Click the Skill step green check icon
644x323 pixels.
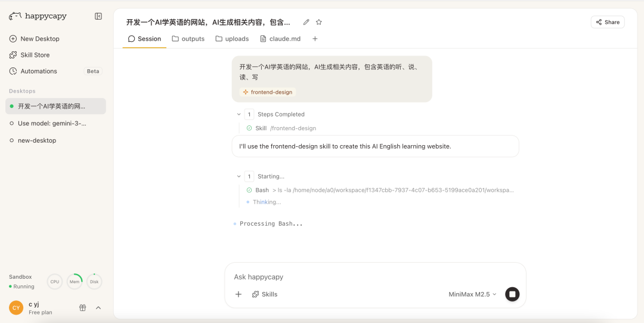coord(249,128)
